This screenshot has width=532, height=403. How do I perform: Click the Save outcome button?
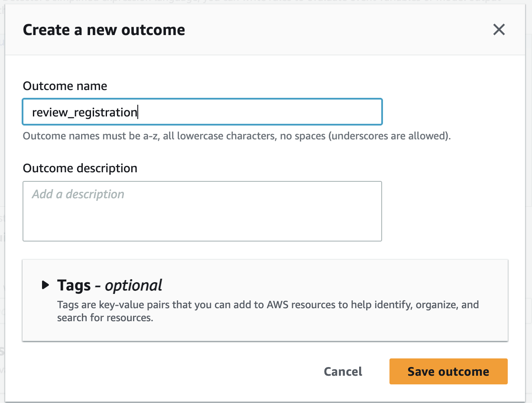[448, 371]
